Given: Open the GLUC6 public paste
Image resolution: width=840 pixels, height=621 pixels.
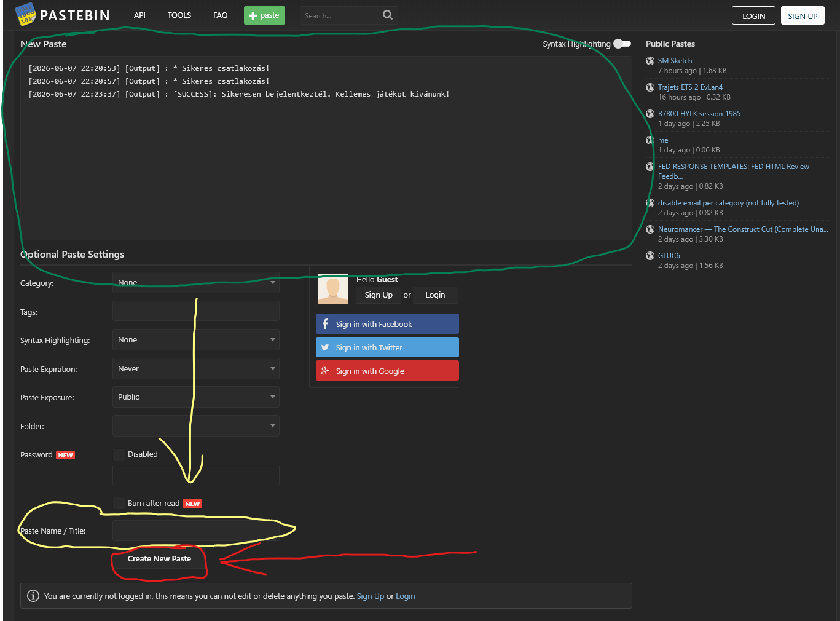Looking at the screenshot, I should point(669,256).
